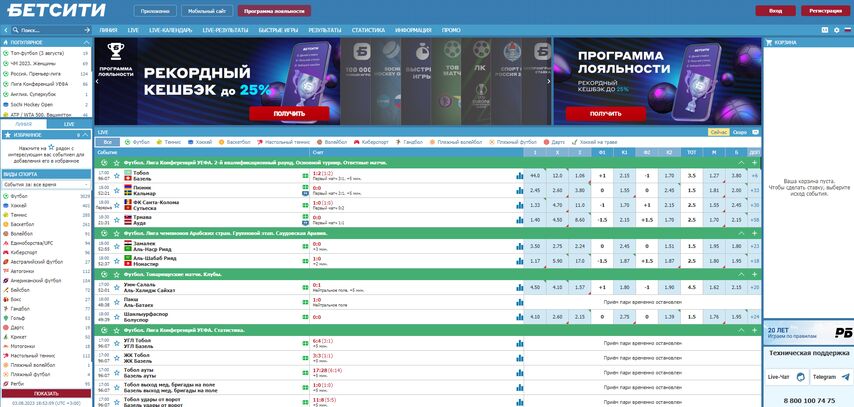Click the green match tracker icon for Шахлыурфаспор–Болуспор
This screenshot has height=407, width=854.
pos(305,317)
